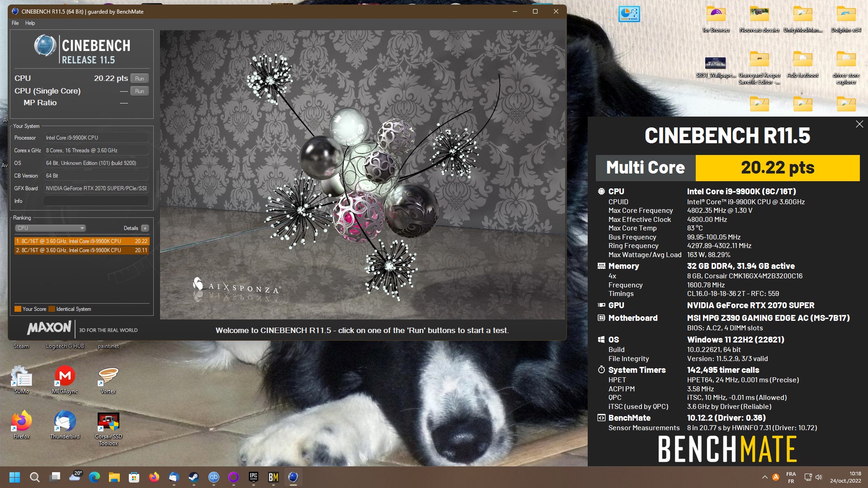Open the Vortex desktop shortcut
This screenshot has height=488, width=868.
coord(108,380)
